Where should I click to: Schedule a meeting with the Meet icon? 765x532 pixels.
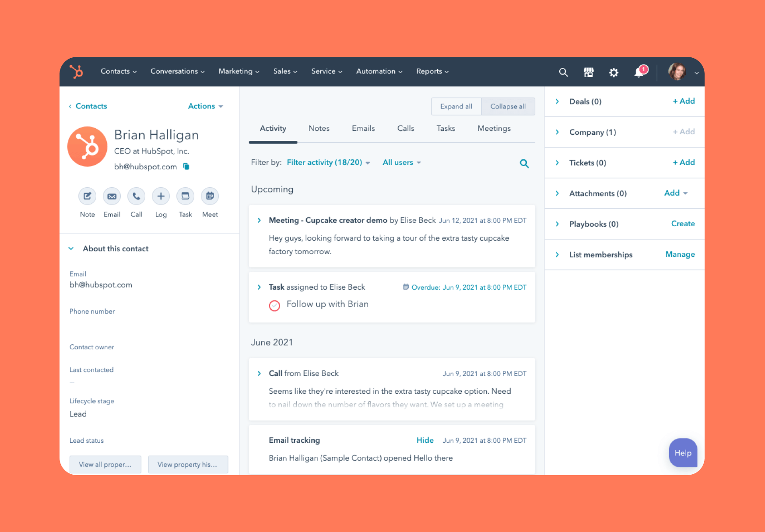coord(210,196)
